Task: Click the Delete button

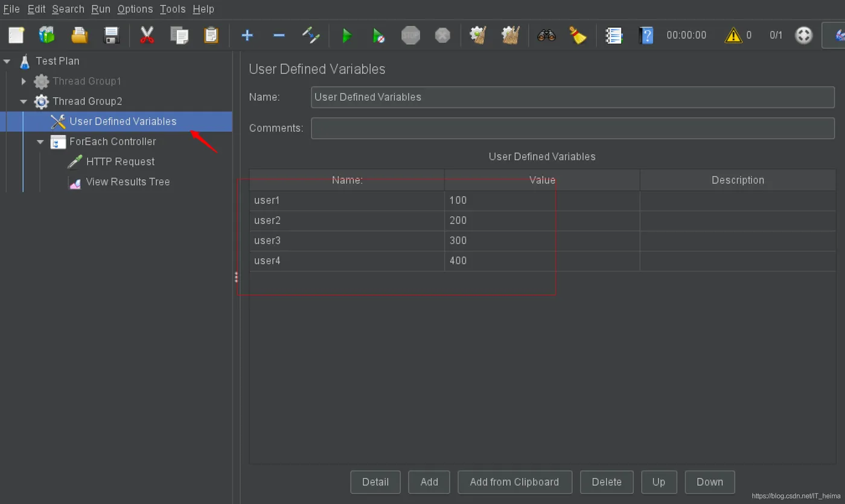Action: [607, 482]
